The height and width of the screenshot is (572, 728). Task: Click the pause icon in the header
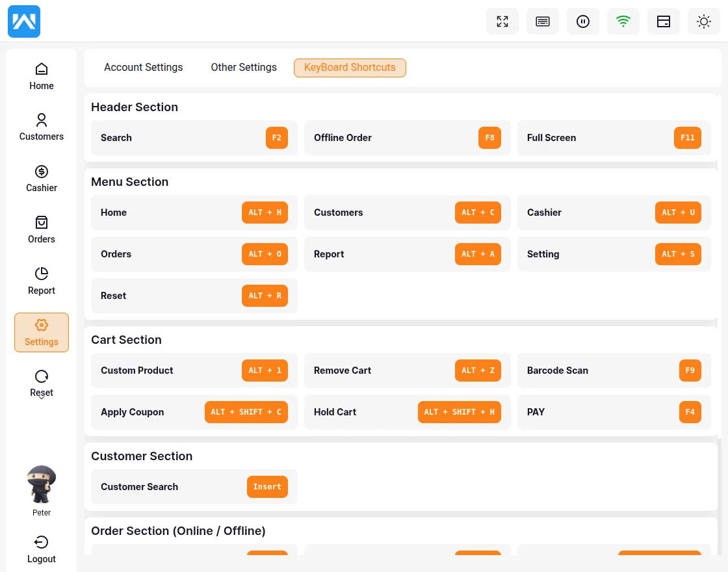click(x=583, y=21)
